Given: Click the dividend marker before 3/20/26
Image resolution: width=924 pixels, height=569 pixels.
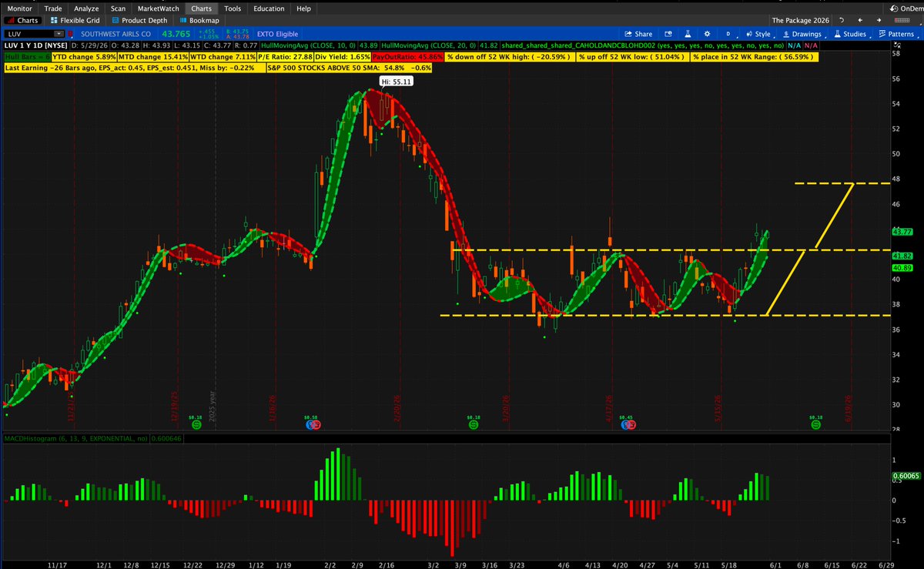Looking at the screenshot, I should [473, 424].
